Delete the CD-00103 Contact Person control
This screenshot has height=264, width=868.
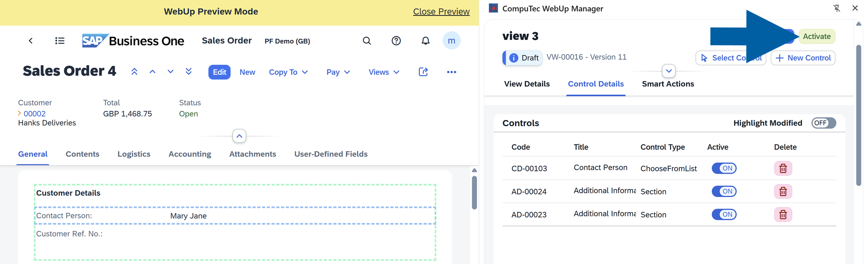tap(783, 168)
